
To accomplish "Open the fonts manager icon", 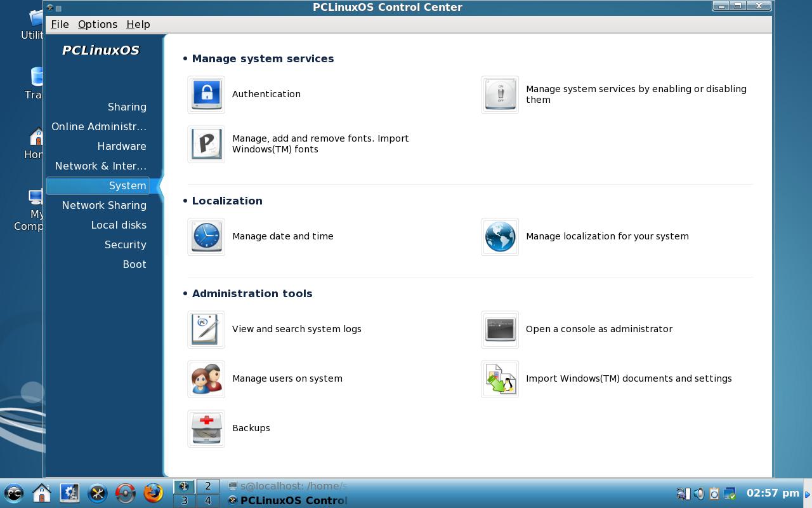I will [x=206, y=144].
